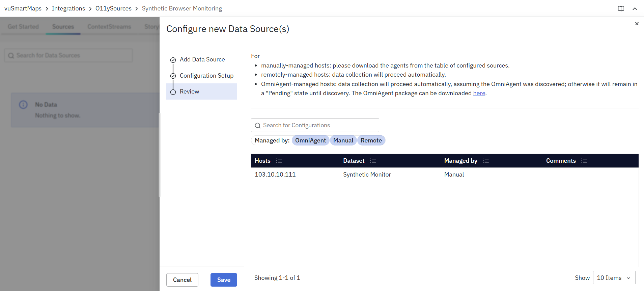The image size is (644, 291).
Task: Toggle the Manual managed-by filter
Action: (343, 140)
